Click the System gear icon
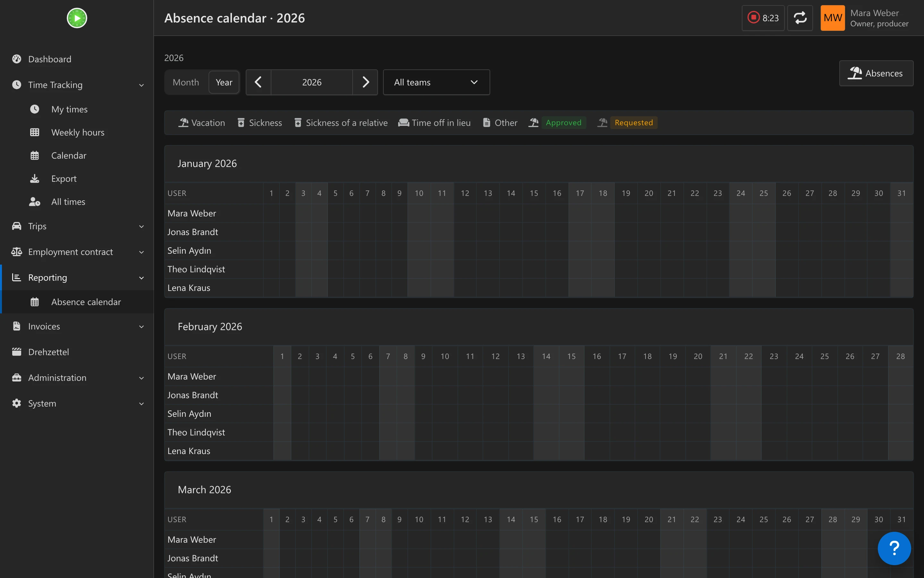This screenshot has width=924, height=578. coord(16,403)
